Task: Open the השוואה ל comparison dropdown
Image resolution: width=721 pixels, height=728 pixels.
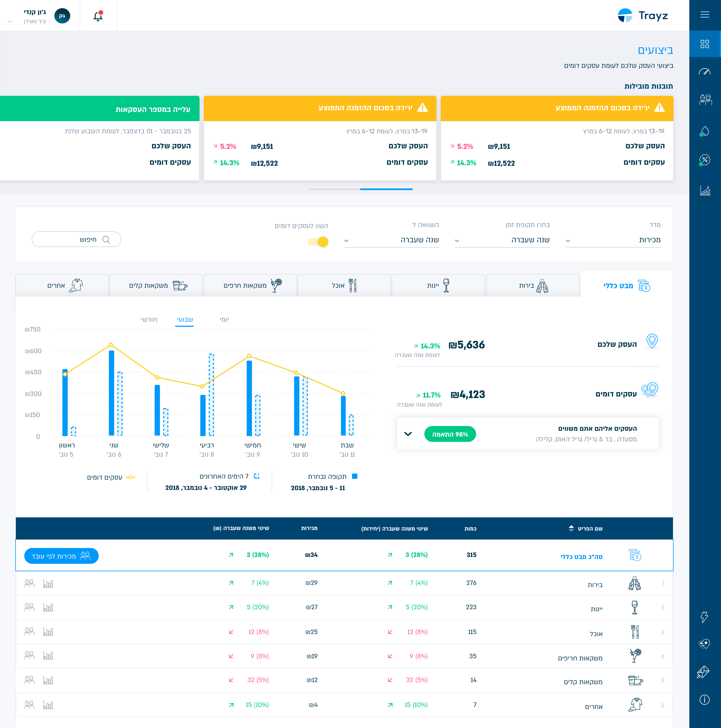Action: click(391, 240)
